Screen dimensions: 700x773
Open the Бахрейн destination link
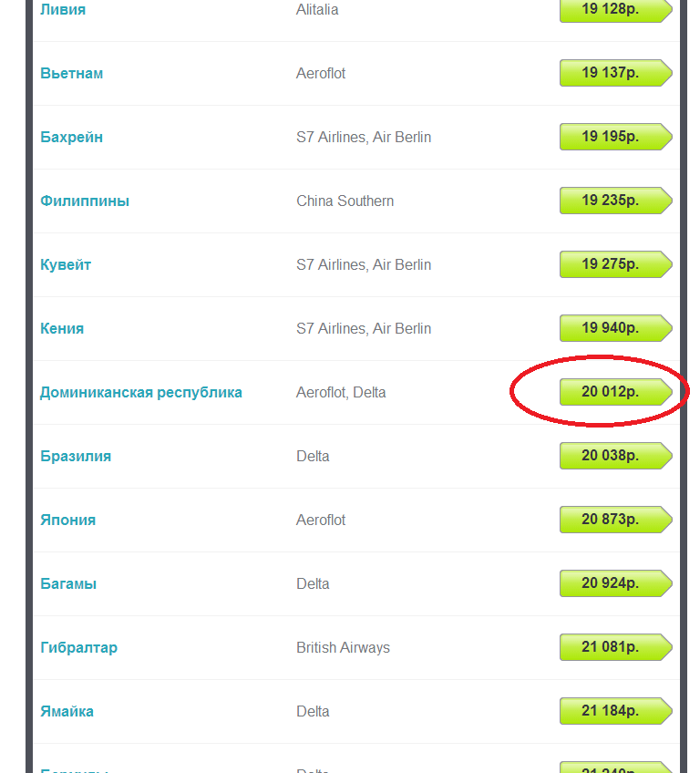click(71, 137)
